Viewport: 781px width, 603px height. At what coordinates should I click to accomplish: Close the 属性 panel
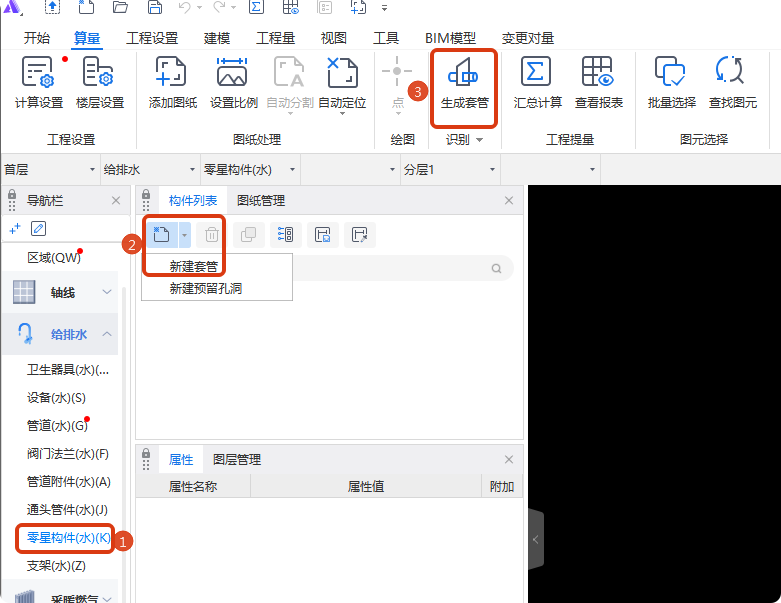pyautogui.click(x=509, y=460)
